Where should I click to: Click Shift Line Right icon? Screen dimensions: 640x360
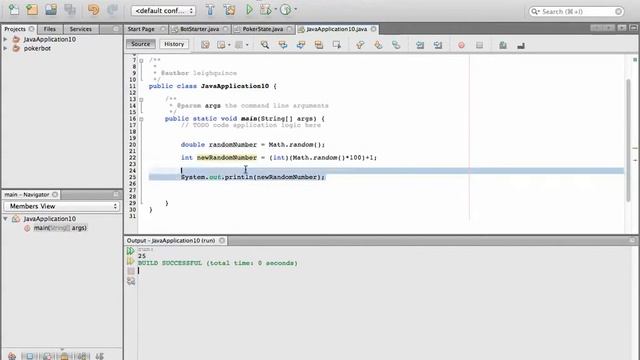(x=438, y=45)
